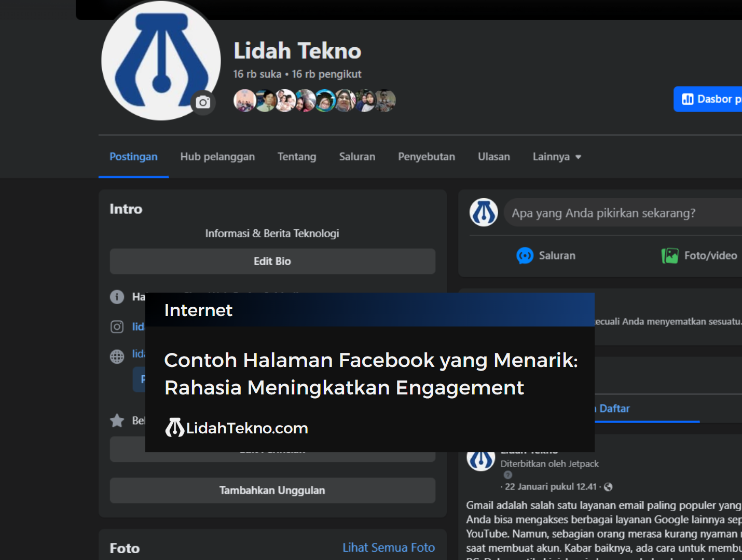
Task: Switch to Hub pelanggan tab
Action: [217, 157]
